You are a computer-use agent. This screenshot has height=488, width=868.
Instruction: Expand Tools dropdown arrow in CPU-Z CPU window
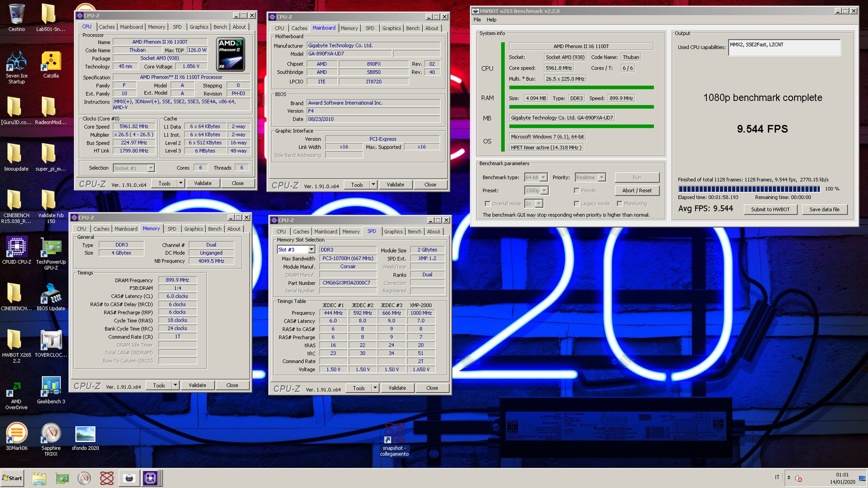point(181,183)
